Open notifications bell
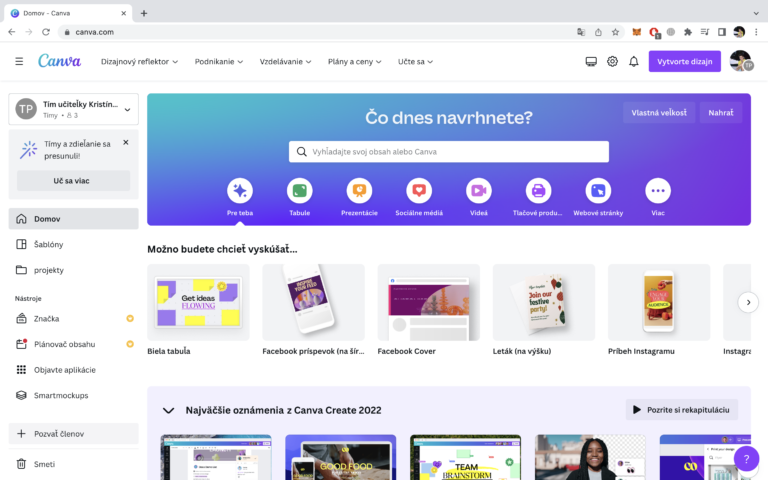Screen dimensions: 768x480 (634, 62)
